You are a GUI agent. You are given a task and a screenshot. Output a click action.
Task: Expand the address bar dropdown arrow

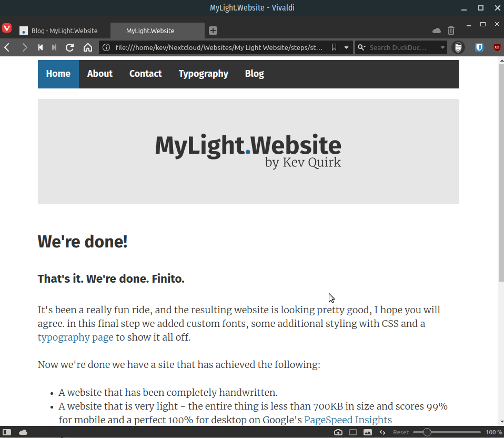[346, 47]
